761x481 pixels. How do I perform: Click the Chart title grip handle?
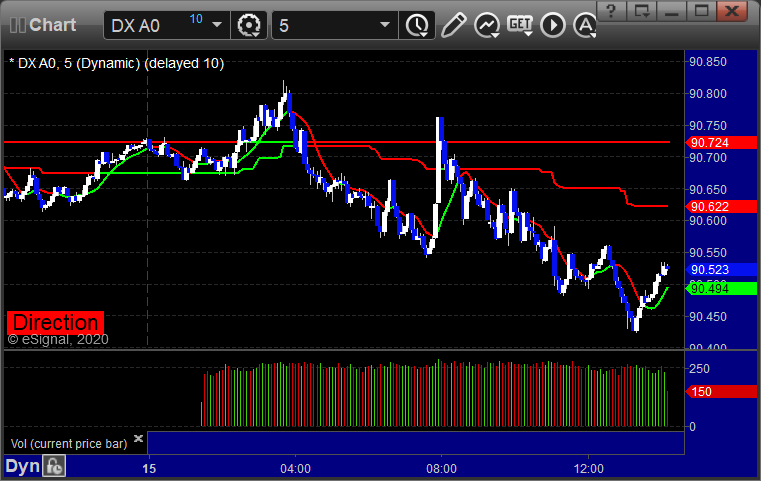click(x=17, y=25)
